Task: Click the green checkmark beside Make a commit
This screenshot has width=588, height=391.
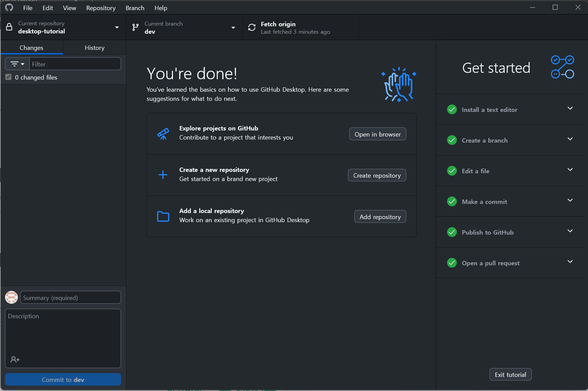Action: pyautogui.click(x=452, y=201)
